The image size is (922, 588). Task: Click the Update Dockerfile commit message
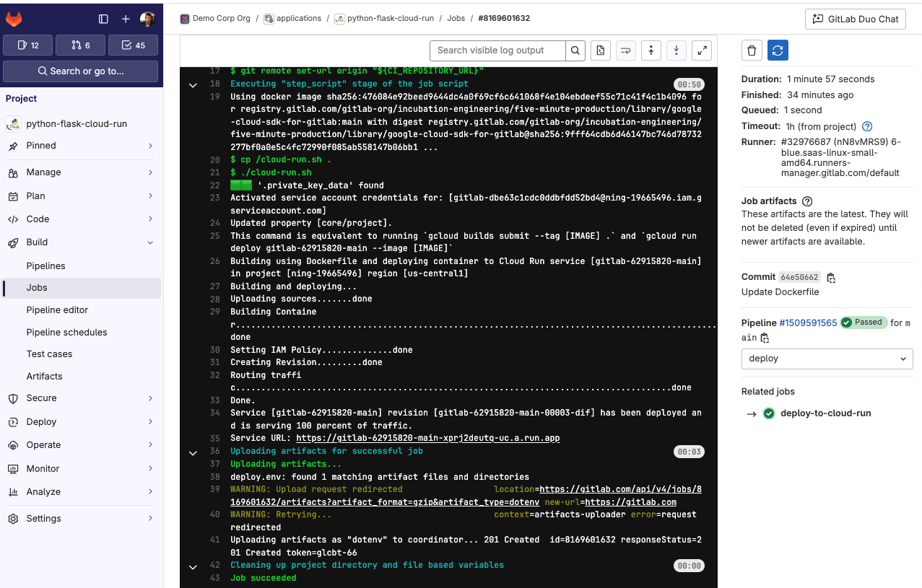pos(780,292)
